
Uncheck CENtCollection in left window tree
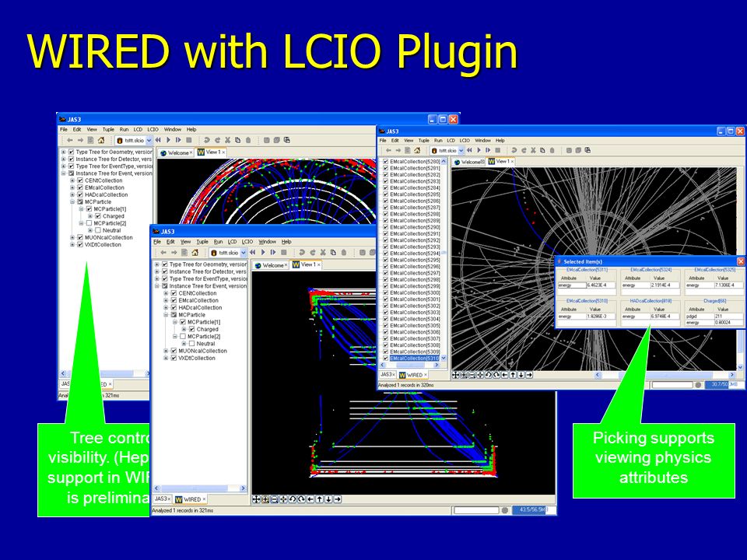pyautogui.click(x=80, y=180)
